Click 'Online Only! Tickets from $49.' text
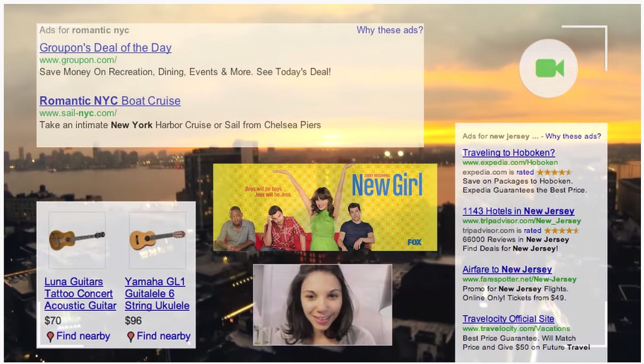 (x=514, y=298)
